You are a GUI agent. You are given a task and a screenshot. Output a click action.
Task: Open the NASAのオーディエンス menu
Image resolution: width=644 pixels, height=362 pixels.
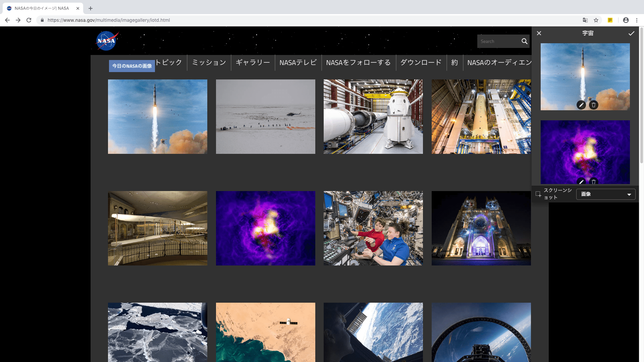pos(499,62)
